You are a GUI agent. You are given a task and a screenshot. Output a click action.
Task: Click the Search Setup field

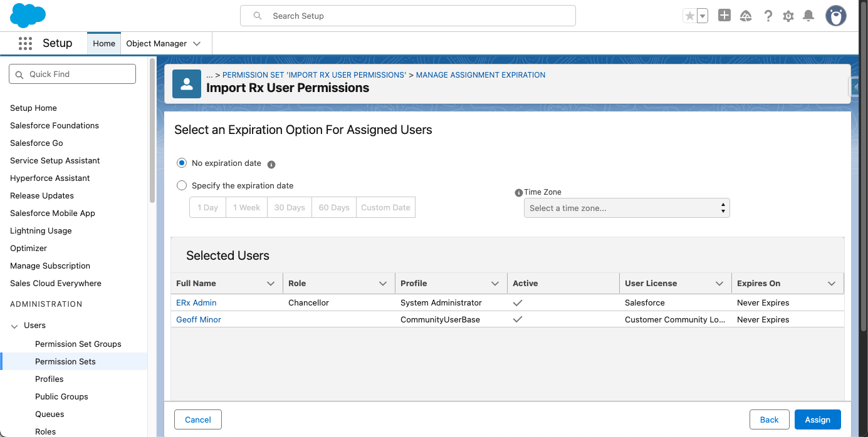coord(407,16)
